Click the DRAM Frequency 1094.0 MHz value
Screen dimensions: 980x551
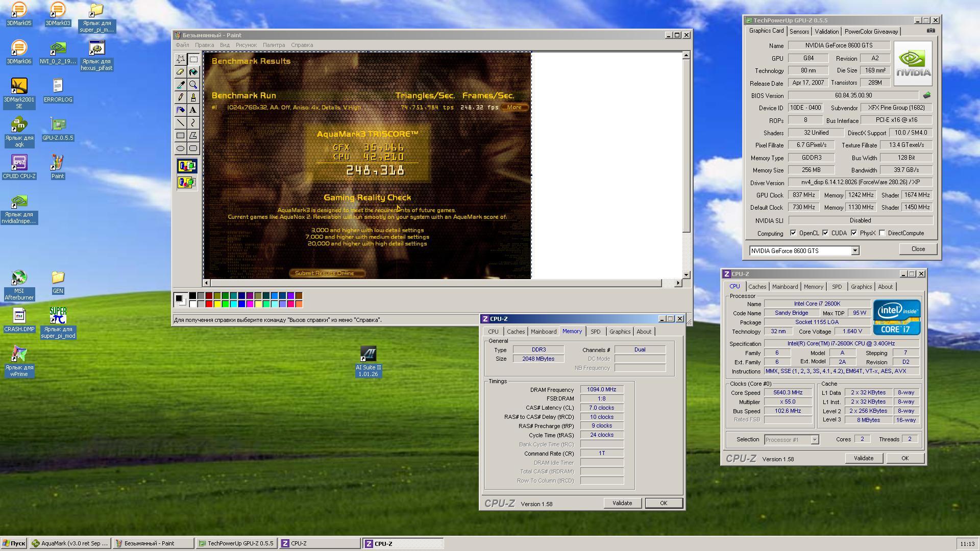click(601, 389)
